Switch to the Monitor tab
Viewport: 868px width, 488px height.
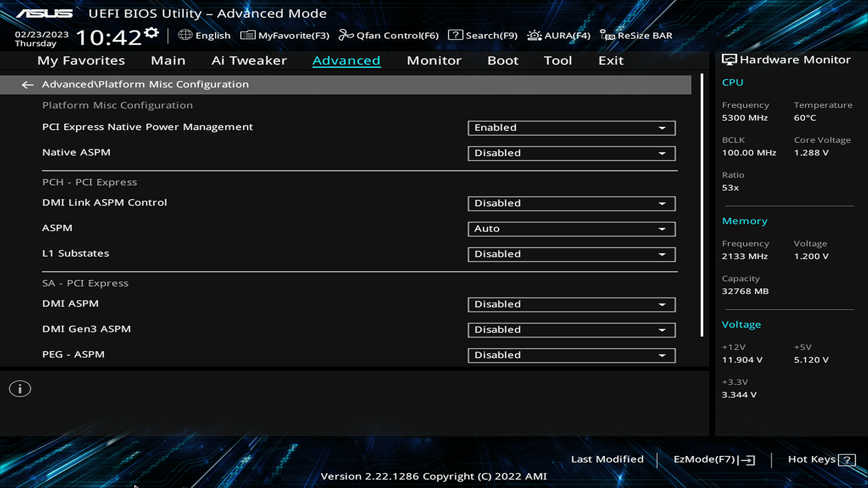(434, 61)
